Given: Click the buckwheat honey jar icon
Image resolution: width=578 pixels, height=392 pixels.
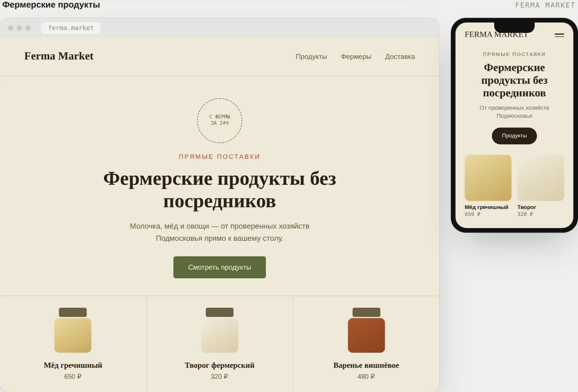Looking at the screenshot, I should pos(73,330).
